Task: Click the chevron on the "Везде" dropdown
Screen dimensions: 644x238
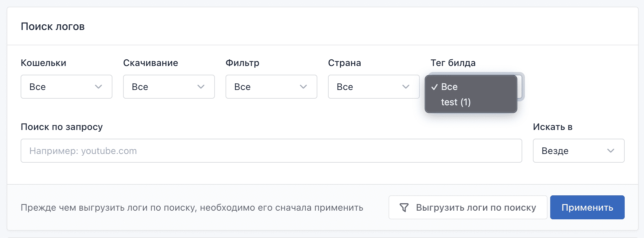Action: [611, 151]
